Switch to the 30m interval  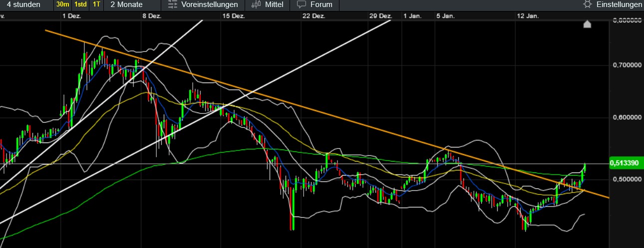[63, 4]
